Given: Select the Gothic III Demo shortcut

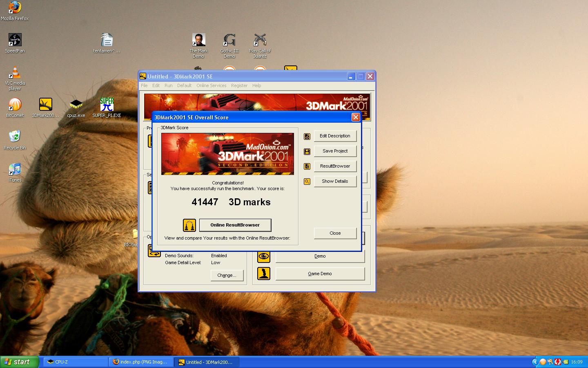Looking at the screenshot, I should coord(229,46).
